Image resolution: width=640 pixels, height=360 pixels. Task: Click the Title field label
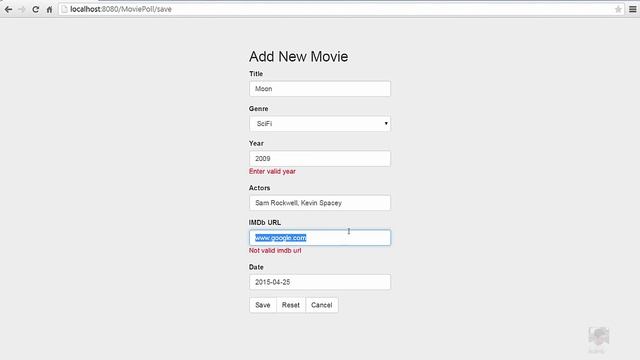256,74
